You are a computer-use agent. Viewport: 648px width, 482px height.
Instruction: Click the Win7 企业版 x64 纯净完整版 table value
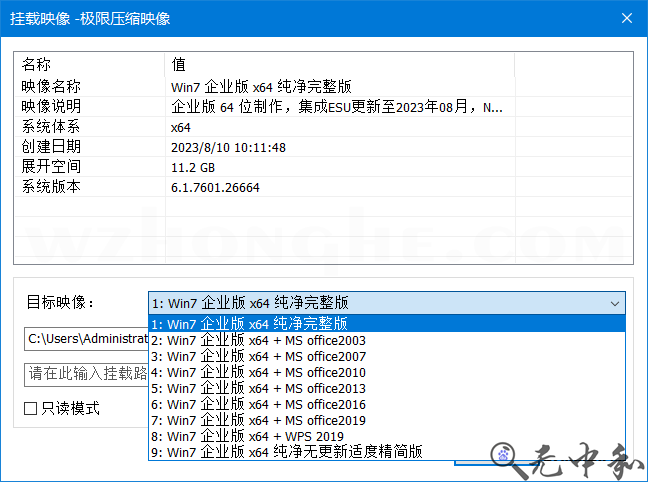(x=261, y=87)
